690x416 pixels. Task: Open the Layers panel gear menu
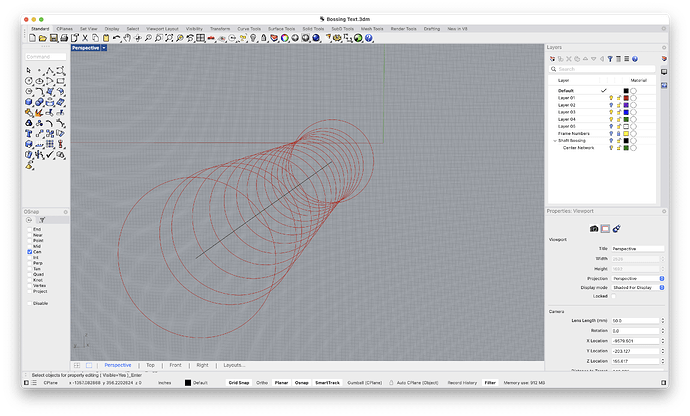click(664, 48)
